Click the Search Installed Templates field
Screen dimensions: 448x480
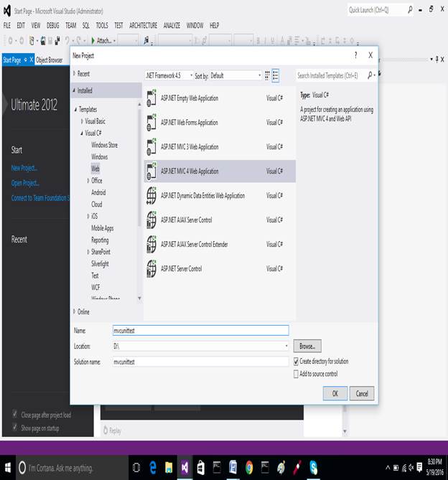click(331, 75)
